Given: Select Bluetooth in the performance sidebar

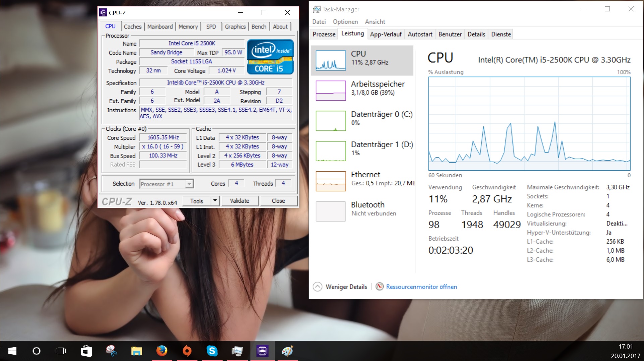Looking at the screenshot, I should 362,211.
